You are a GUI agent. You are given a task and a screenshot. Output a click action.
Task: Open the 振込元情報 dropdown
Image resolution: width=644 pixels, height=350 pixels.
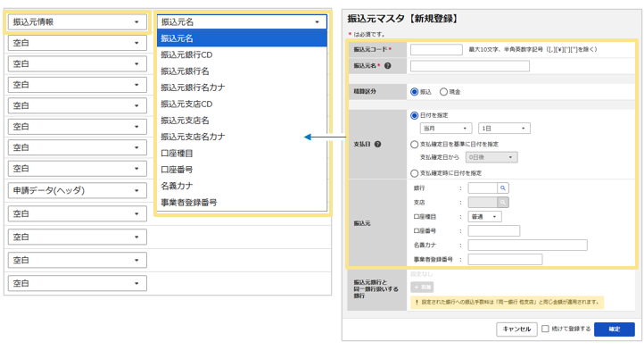coord(78,22)
